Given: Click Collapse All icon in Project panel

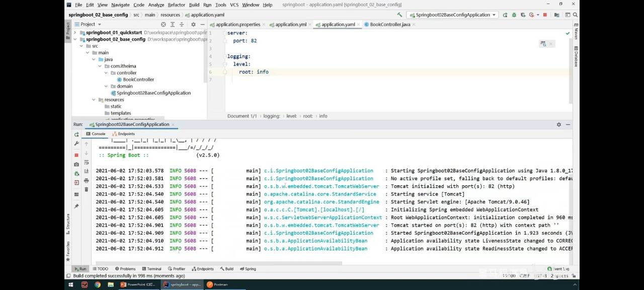Looking at the screenshot, I should (x=181, y=24).
